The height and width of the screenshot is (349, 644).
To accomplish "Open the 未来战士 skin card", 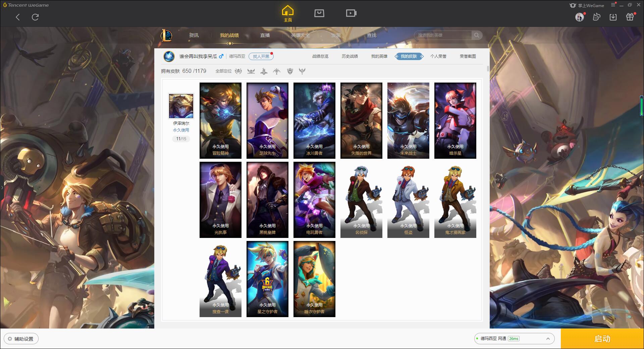I will [408, 121].
